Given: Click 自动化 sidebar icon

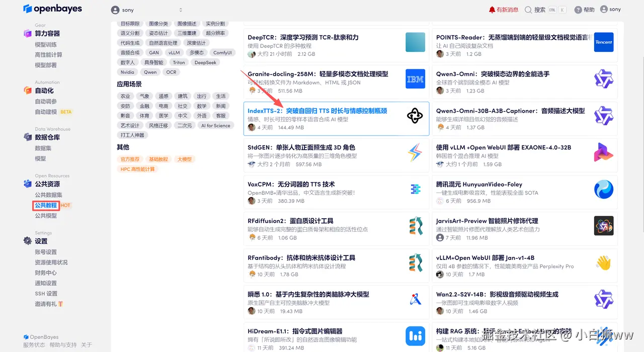Looking at the screenshot, I should pyautogui.click(x=28, y=91).
